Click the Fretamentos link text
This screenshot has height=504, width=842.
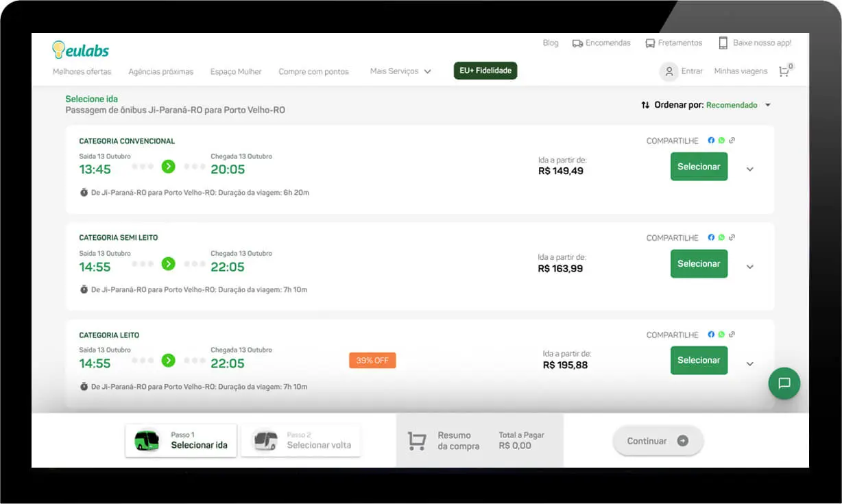coord(680,43)
